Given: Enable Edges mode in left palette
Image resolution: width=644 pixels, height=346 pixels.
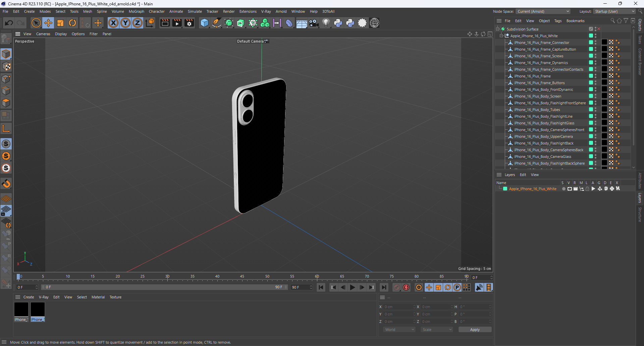Looking at the screenshot, I should tap(6, 91).
